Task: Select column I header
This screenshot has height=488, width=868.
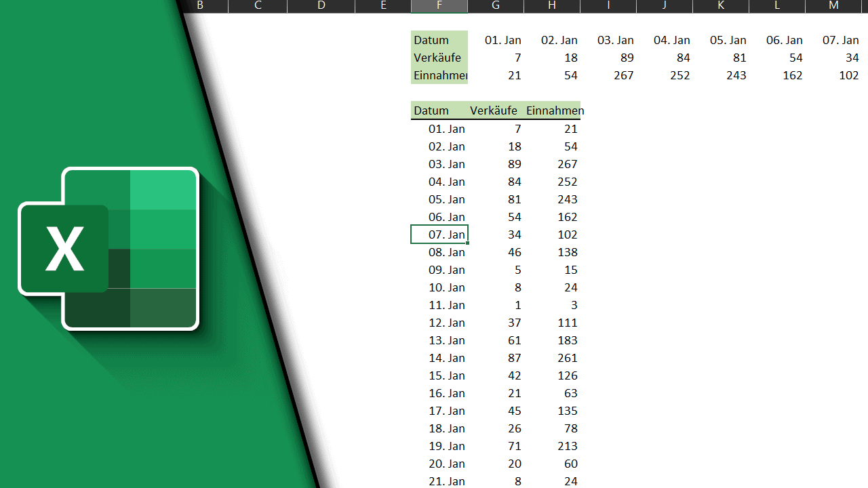Action: [x=608, y=6]
